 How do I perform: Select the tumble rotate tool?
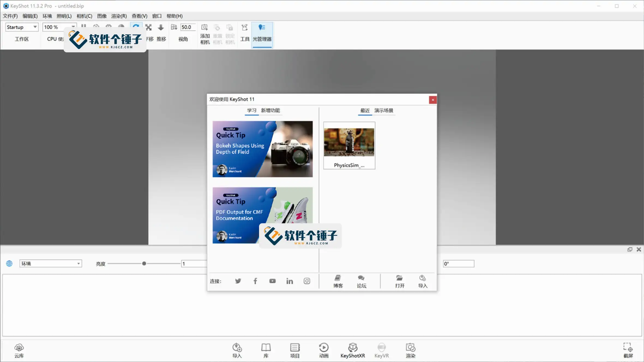click(136, 26)
